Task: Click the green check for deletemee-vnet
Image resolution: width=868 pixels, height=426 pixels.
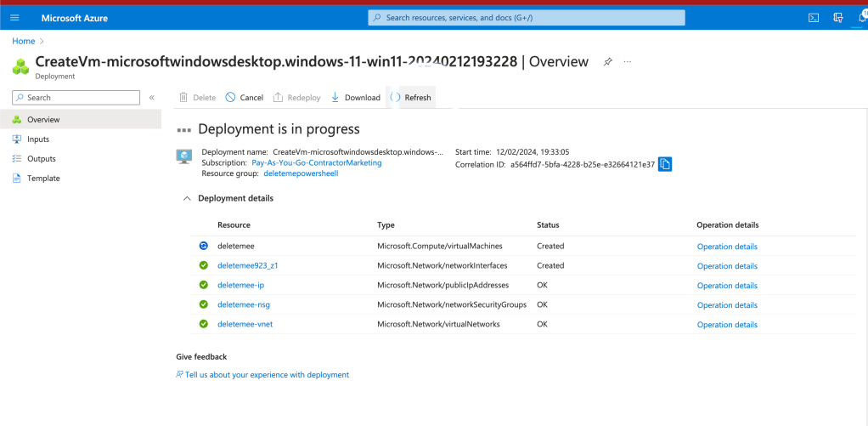Action: pyautogui.click(x=204, y=324)
